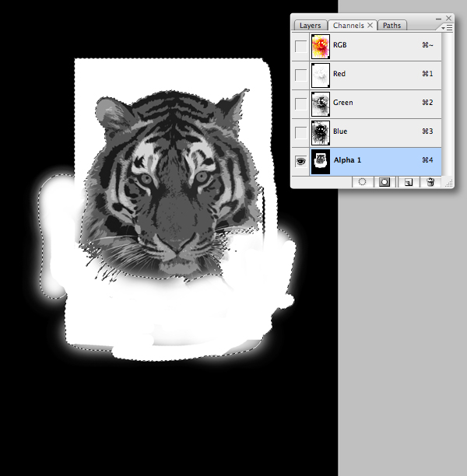
Task: Click the Blue channel thumbnail
Action: tap(321, 133)
